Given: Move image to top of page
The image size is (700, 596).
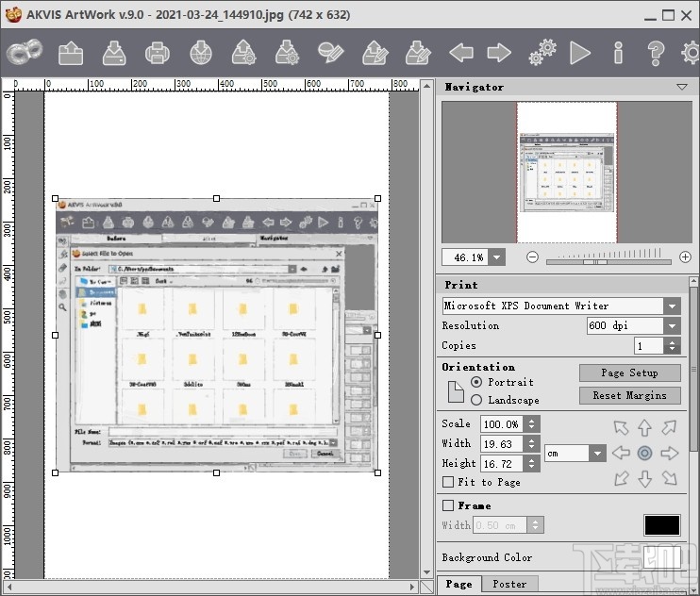Looking at the screenshot, I should (644, 427).
